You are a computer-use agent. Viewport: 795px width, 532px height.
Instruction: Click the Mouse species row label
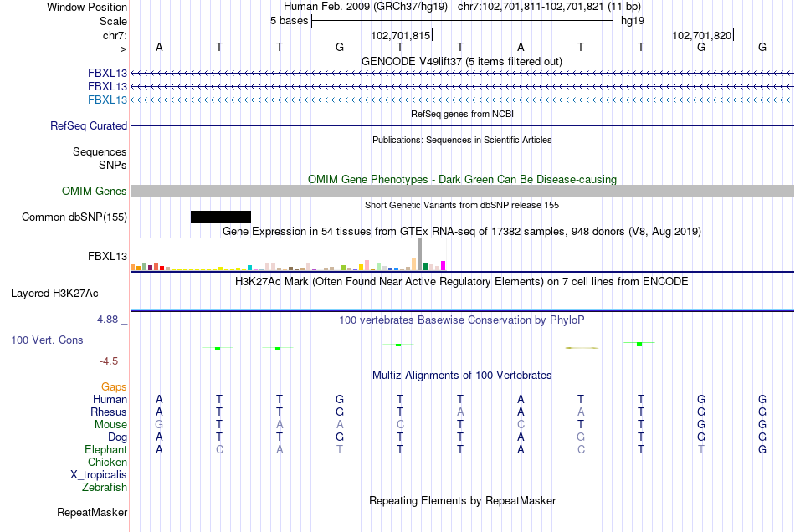click(x=110, y=425)
